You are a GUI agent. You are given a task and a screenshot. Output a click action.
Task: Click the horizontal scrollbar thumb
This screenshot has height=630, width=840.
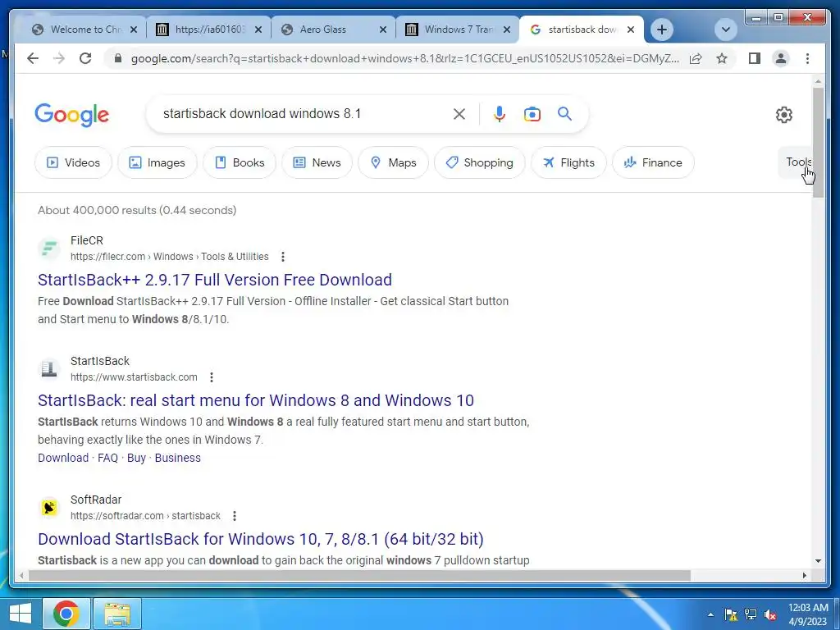click(x=359, y=575)
